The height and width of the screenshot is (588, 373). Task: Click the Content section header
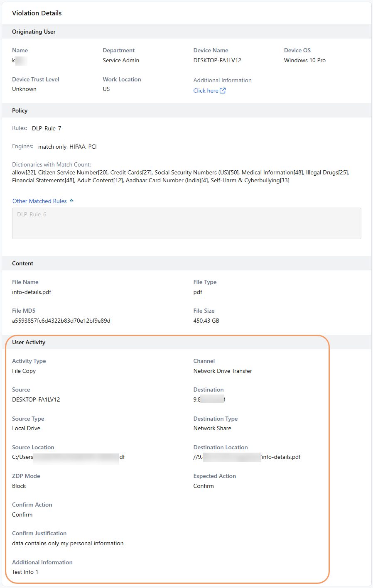click(x=22, y=263)
